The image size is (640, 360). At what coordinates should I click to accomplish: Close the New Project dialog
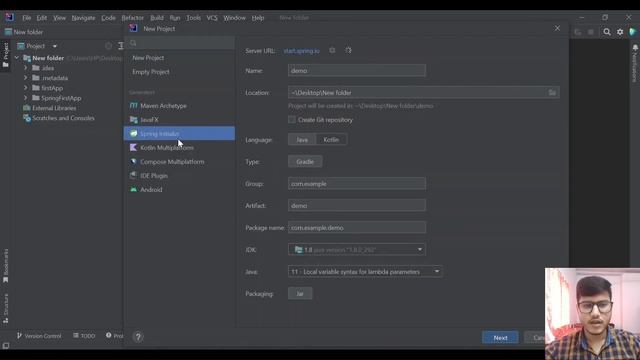point(557,28)
